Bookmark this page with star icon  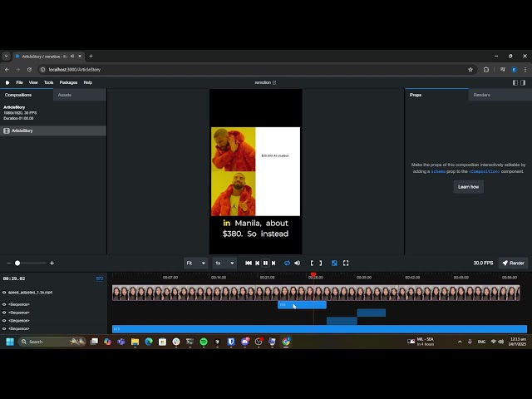[x=470, y=70]
